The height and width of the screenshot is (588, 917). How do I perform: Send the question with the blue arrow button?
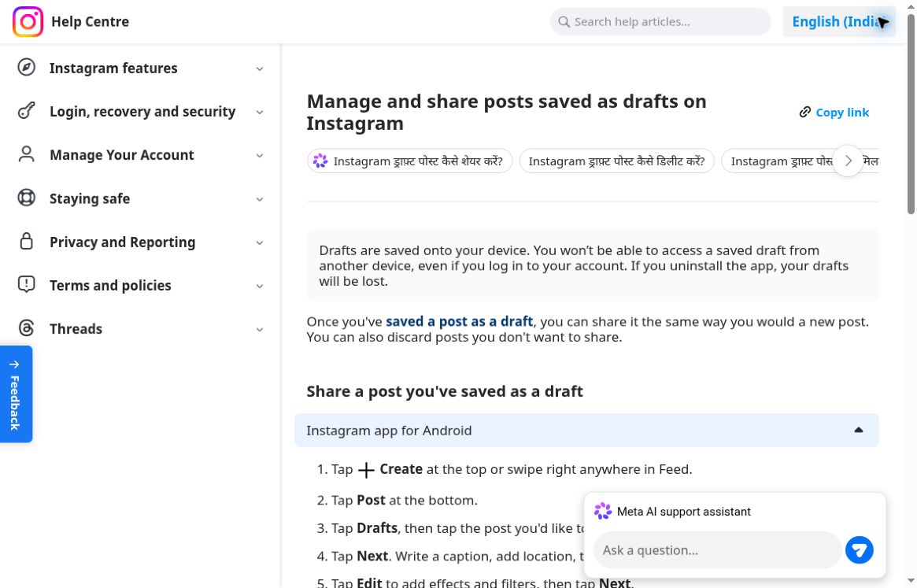tap(859, 550)
